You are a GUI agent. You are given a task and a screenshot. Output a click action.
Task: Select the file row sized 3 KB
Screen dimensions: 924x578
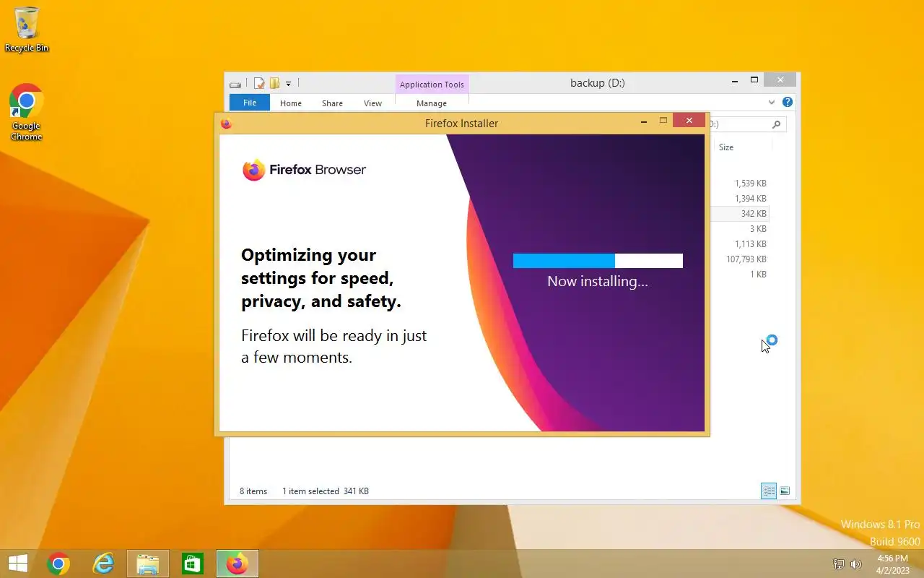pos(740,229)
